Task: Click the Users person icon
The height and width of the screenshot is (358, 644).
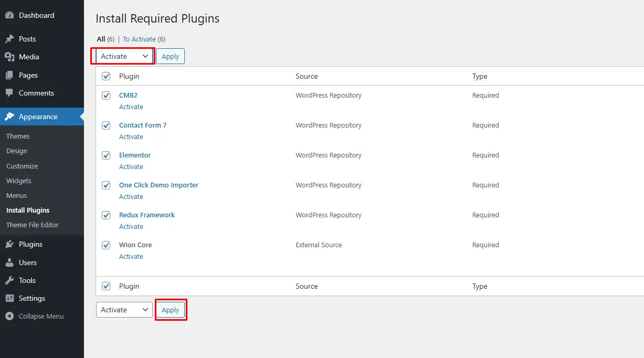Action: coord(9,262)
